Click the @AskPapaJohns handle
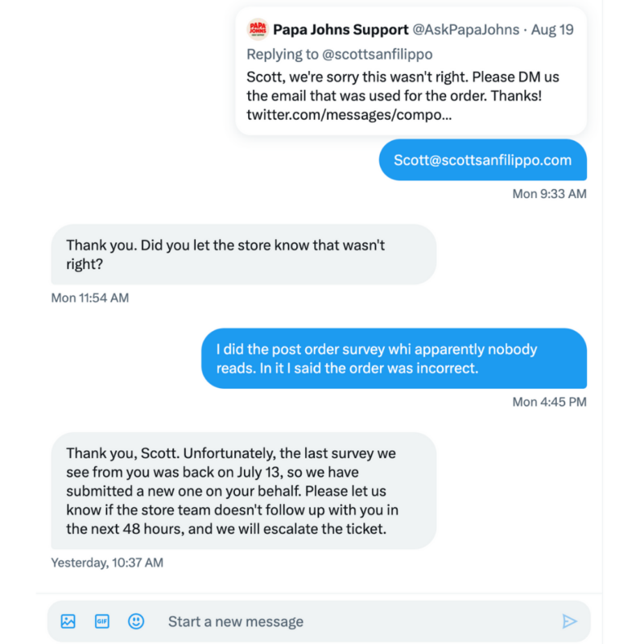This screenshot has width=644, height=644. click(x=465, y=30)
